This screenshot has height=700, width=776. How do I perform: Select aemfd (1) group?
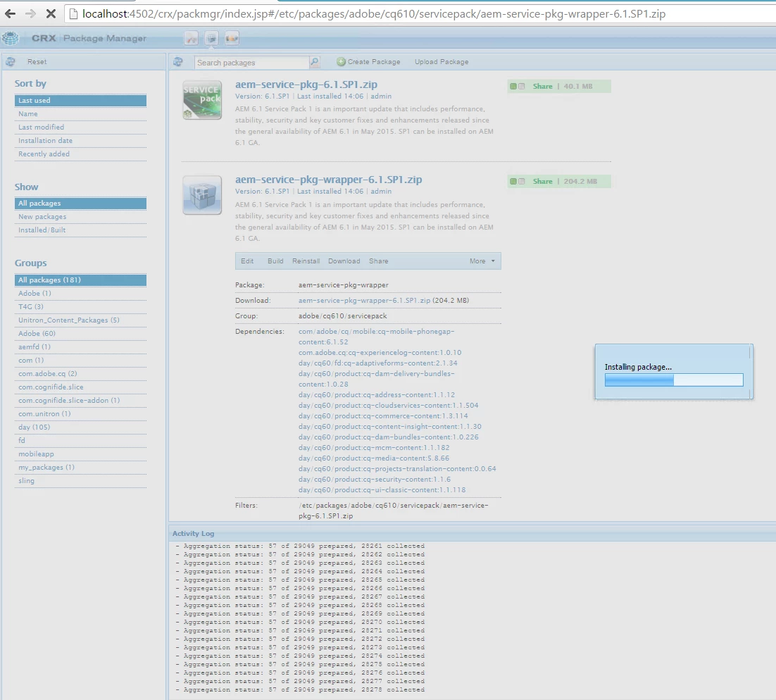click(81, 347)
